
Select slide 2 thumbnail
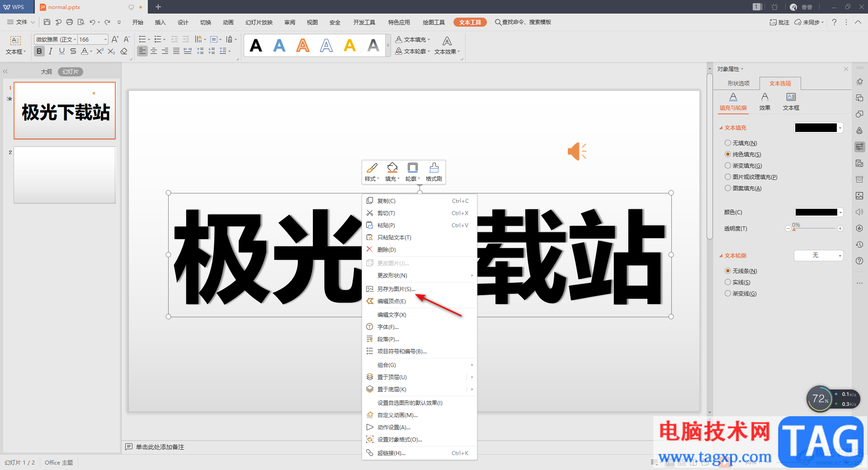[x=65, y=175]
